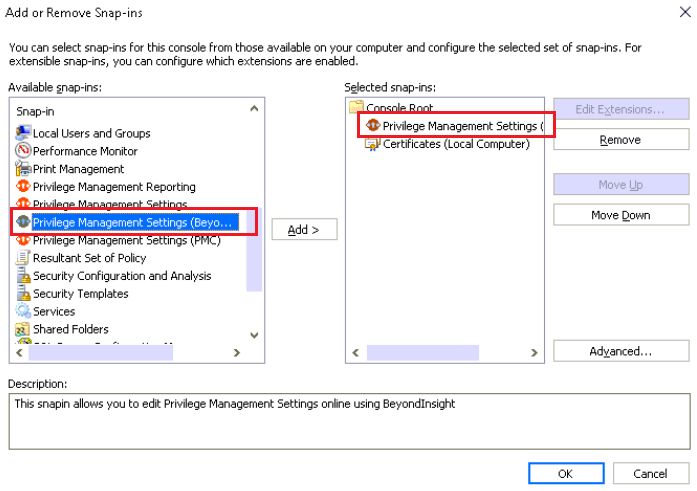Select Print Management snap-in
697x491 pixels.
[78, 169]
